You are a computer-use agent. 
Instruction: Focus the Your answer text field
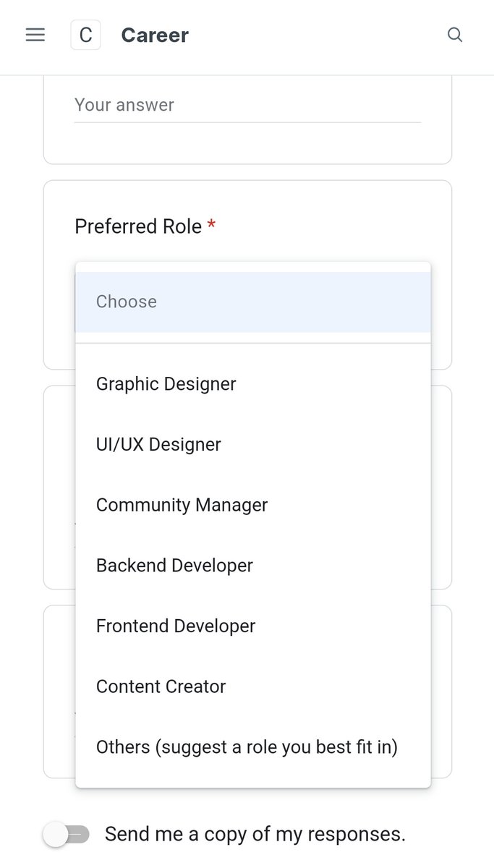pos(247,106)
